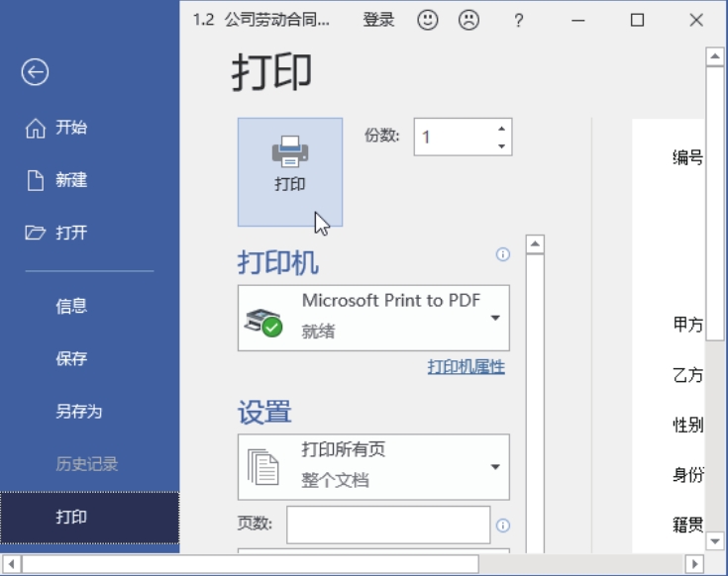Click the 性别 text in the preview
The height and width of the screenshot is (576, 728).
point(688,425)
